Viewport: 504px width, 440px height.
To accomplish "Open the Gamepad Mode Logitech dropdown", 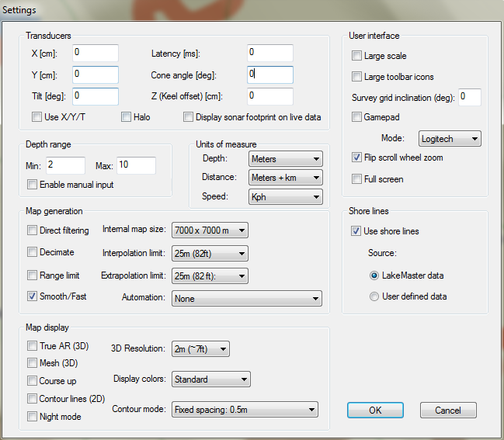I will pyautogui.click(x=449, y=140).
